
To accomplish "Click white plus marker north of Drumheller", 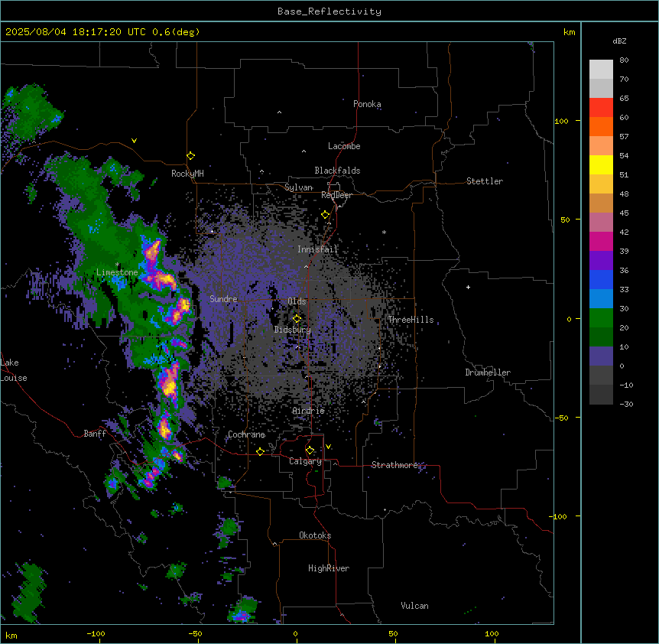I will pos(468,287).
